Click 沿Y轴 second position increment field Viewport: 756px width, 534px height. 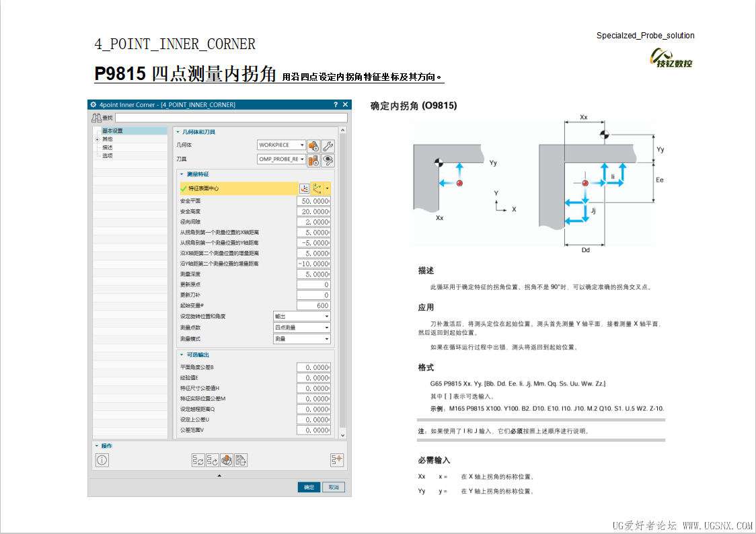tap(314, 264)
